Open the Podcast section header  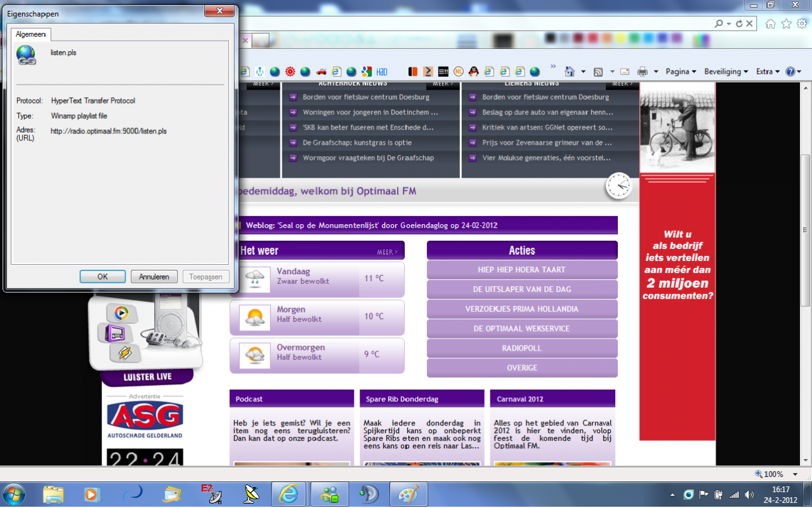[x=292, y=399]
